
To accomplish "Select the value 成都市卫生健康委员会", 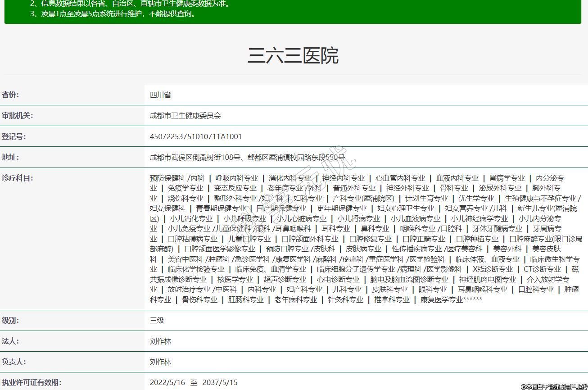I will tap(185, 116).
